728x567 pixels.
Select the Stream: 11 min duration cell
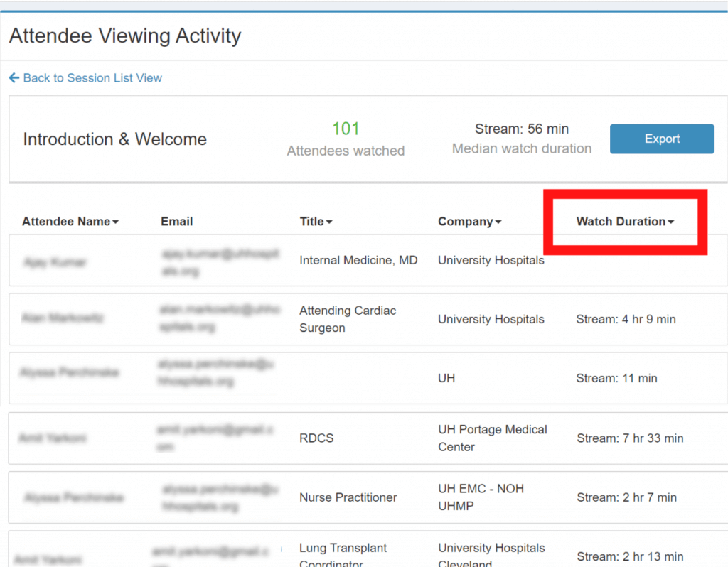(x=616, y=378)
